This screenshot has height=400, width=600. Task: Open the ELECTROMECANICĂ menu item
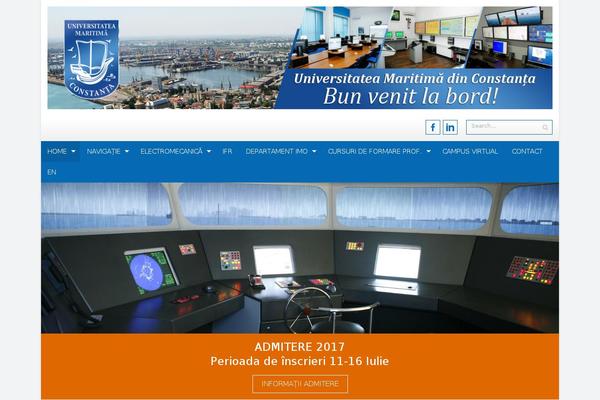pos(171,151)
